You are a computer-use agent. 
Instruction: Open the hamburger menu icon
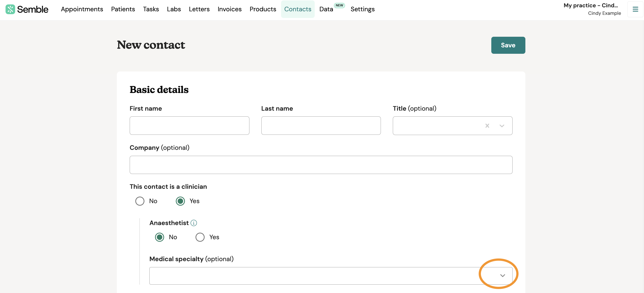[635, 9]
